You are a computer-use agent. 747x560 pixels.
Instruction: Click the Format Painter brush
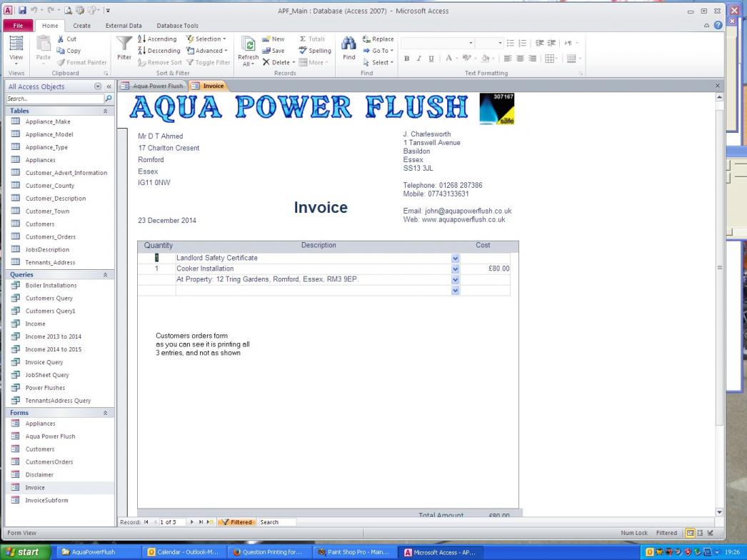click(81, 62)
